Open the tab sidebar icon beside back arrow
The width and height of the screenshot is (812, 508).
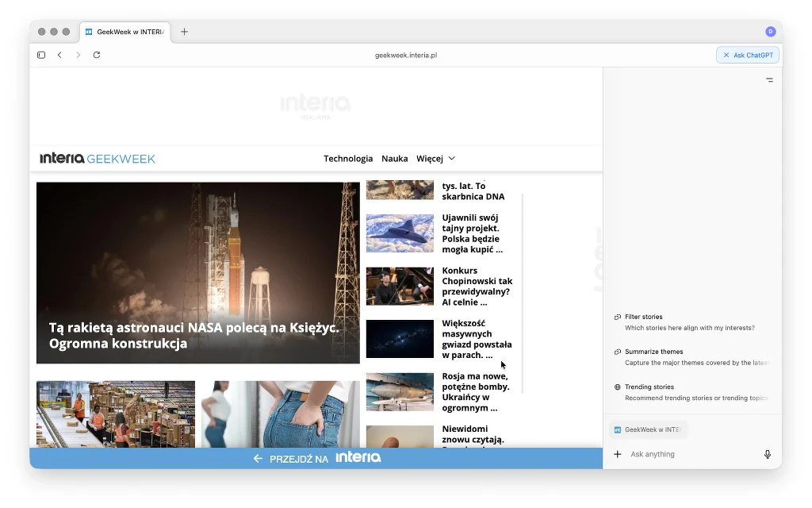click(40, 55)
